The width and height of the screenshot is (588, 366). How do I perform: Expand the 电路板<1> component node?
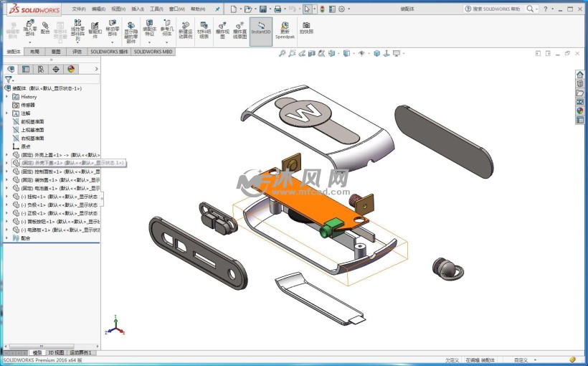(x=6, y=230)
